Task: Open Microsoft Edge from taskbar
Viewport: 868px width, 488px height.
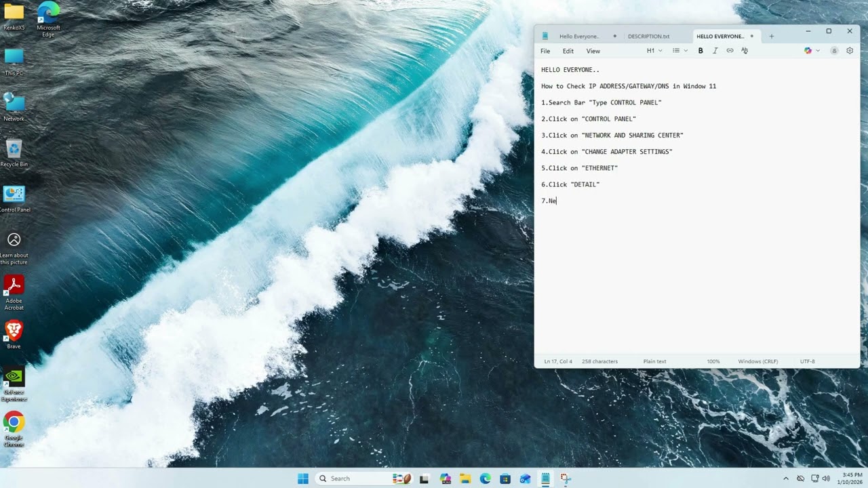Action: 486,479
